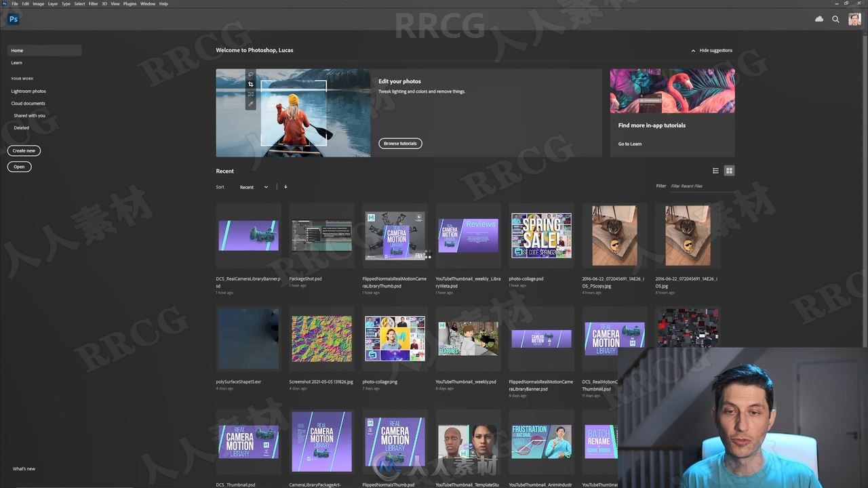Switch recent files to list view
This screenshot has width=868, height=488.
pos(715,171)
